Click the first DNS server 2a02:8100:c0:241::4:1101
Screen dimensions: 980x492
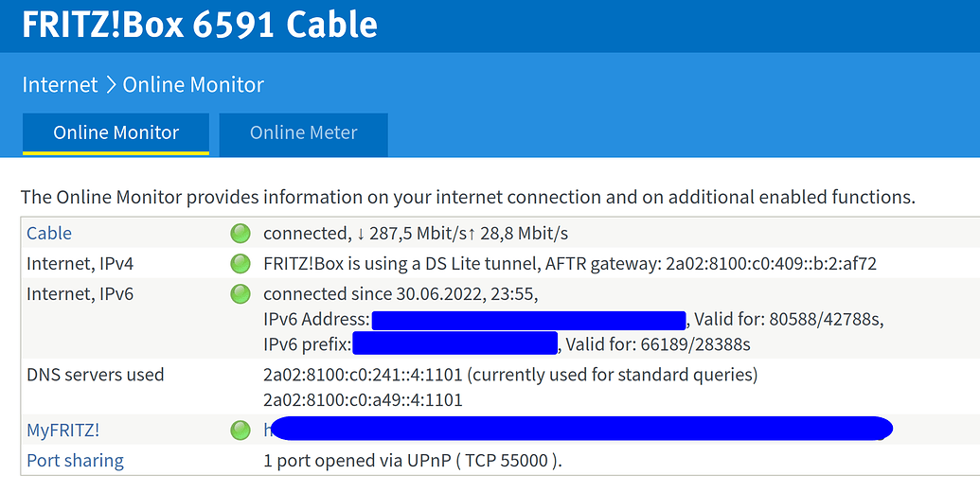tap(363, 375)
